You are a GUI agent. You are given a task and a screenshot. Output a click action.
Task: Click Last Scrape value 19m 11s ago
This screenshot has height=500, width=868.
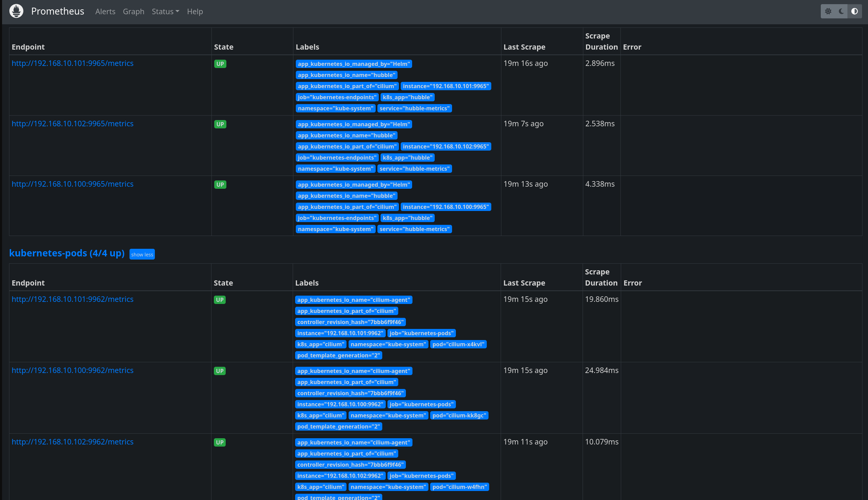tap(525, 442)
